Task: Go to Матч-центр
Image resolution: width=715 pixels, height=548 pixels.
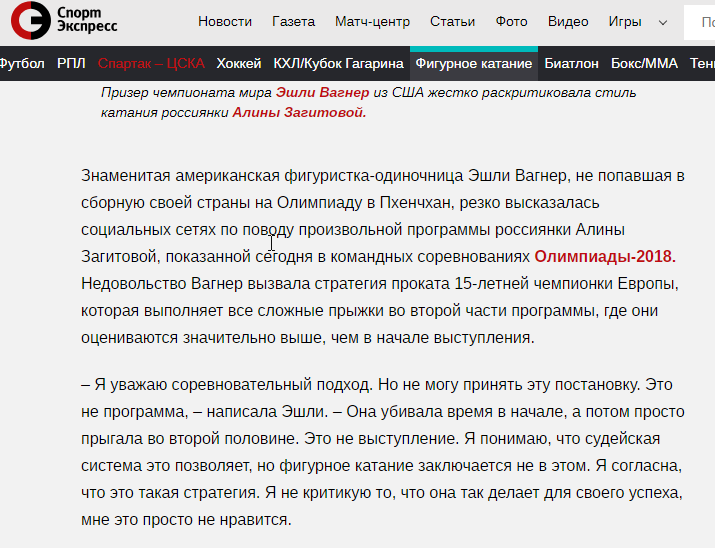Action: point(373,21)
